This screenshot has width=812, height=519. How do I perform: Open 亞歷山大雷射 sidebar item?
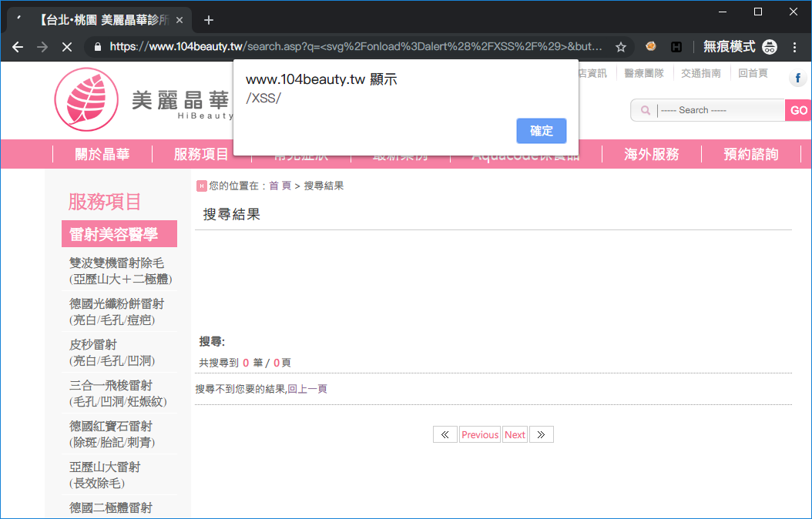pos(105,476)
